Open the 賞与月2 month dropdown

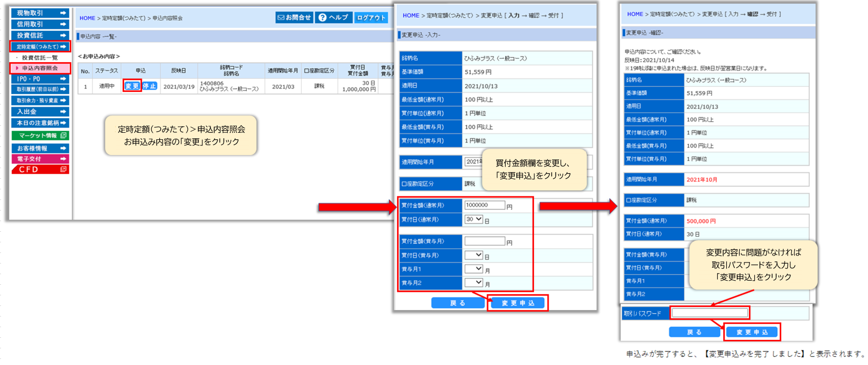pyautogui.click(x=473, y=283)
